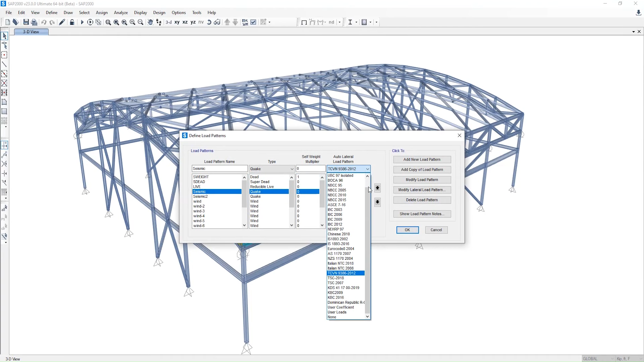Click the dropdown list scroll down arrow
This screenshot has width=644, height=362.
[x=367, y=316]
